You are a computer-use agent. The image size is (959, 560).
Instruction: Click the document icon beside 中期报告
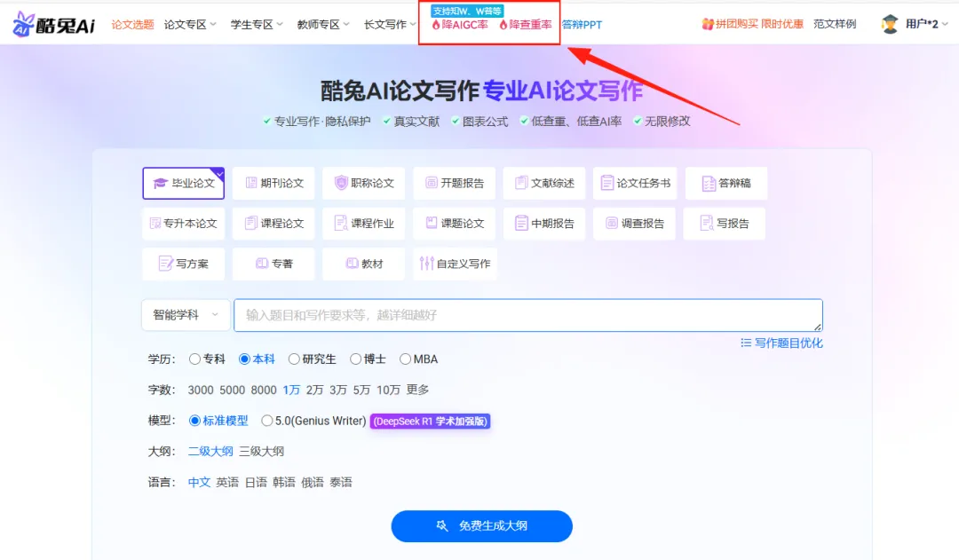point(521,223)
